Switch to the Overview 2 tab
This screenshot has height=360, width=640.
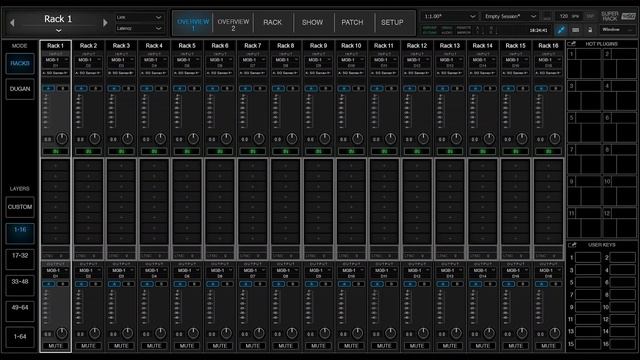tap(233, 23)
